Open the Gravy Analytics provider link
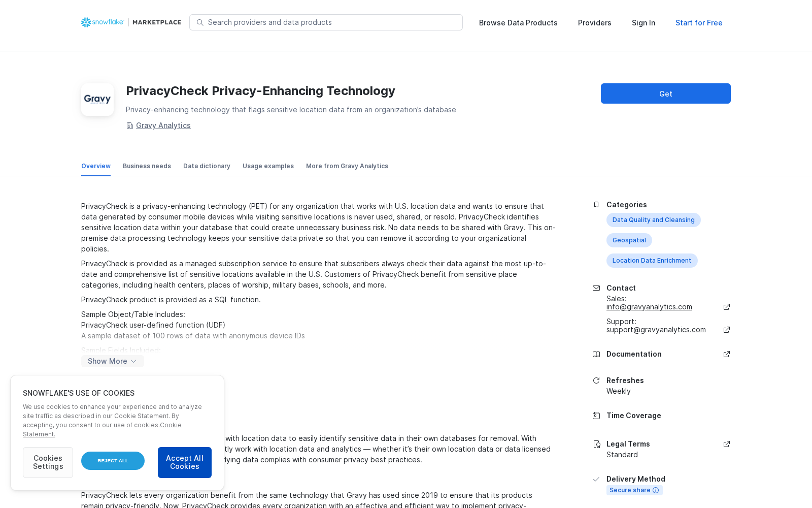 163,125
